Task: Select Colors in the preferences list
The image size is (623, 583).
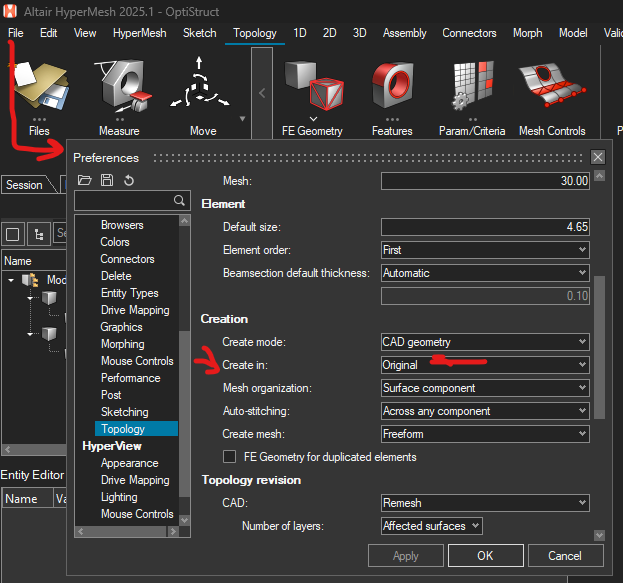Action: pyautogui.click(x=115, y=242)
